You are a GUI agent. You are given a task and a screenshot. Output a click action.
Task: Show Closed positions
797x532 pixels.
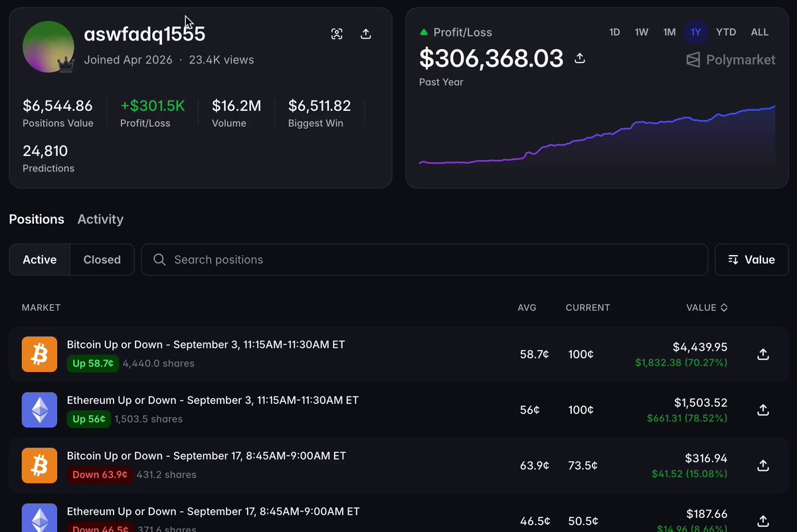[x=102, y=260]
